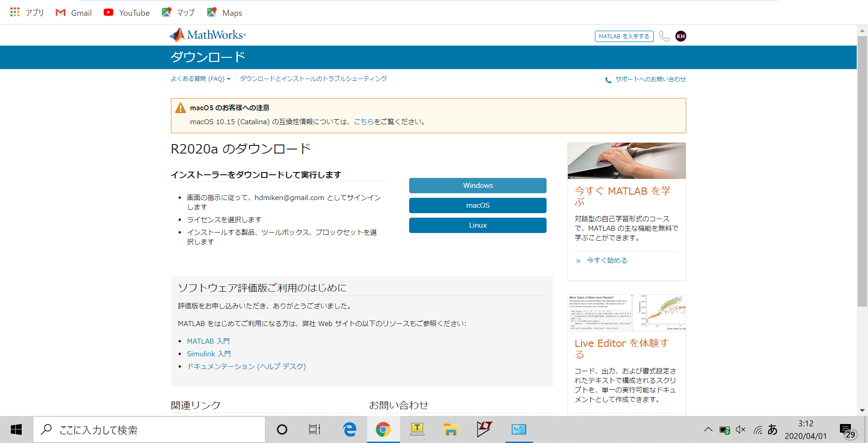Click the macOS notice warning icon
The height and width of the screenshot is (443, 868).
[x=180, y=108]
